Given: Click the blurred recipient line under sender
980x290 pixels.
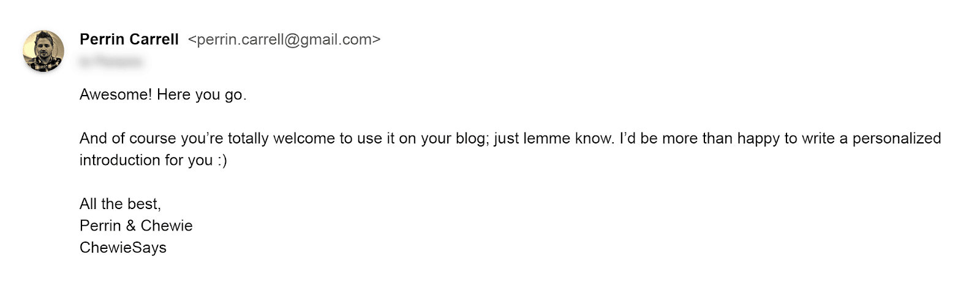Looking at the screenshot, I should click(111, 61).
